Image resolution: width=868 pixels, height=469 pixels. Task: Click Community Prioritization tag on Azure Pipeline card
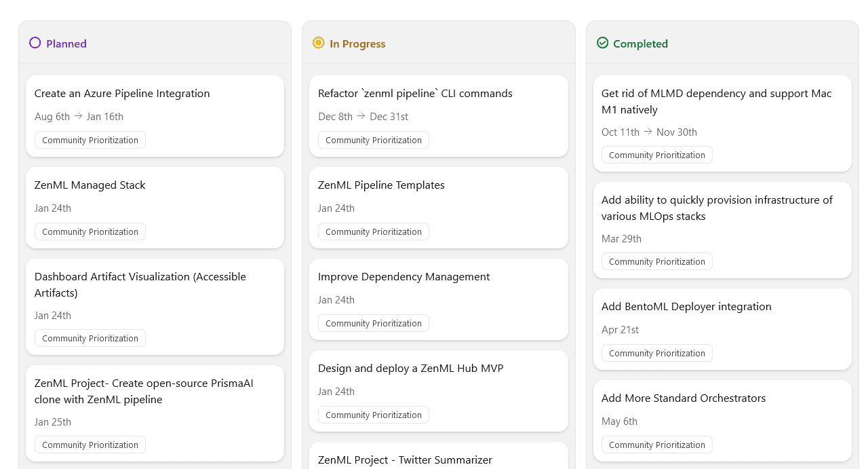coord(90,140)
